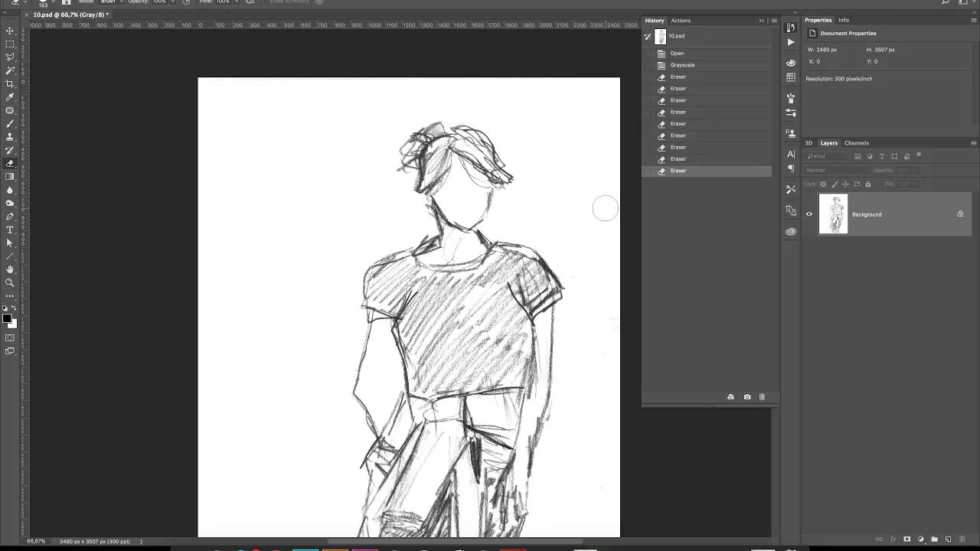Screen dimensions: 980x551
Task: Switch to the 3D tab
Action: point(808,143)
